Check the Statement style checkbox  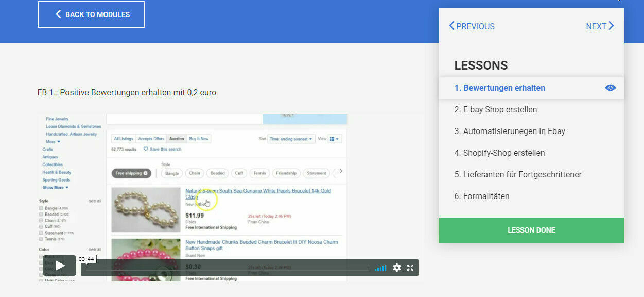click(41, 233)
